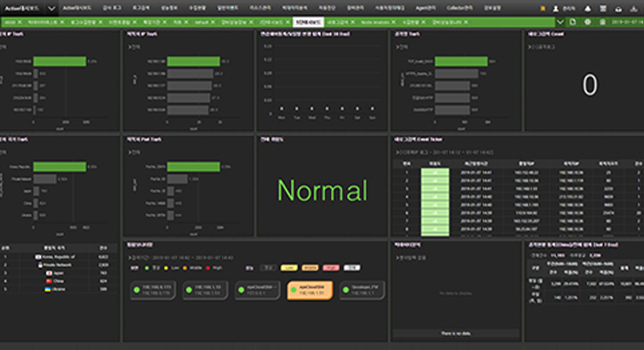The width and height of the screenshot is (644, 350).
Task: Switch to the Node analysis tab
Action: pyautogui.click(x=375, y=21)
